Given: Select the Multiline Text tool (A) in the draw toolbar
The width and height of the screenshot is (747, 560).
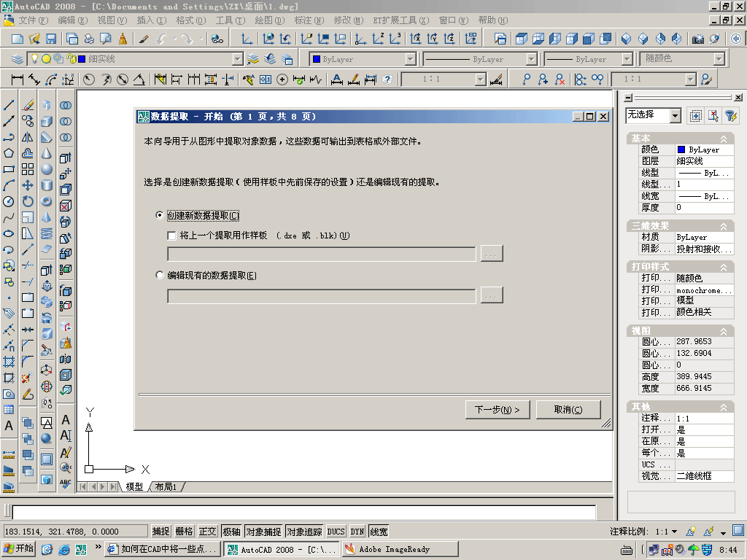Looking at the screenshot, I should click(x=9, y=426).
